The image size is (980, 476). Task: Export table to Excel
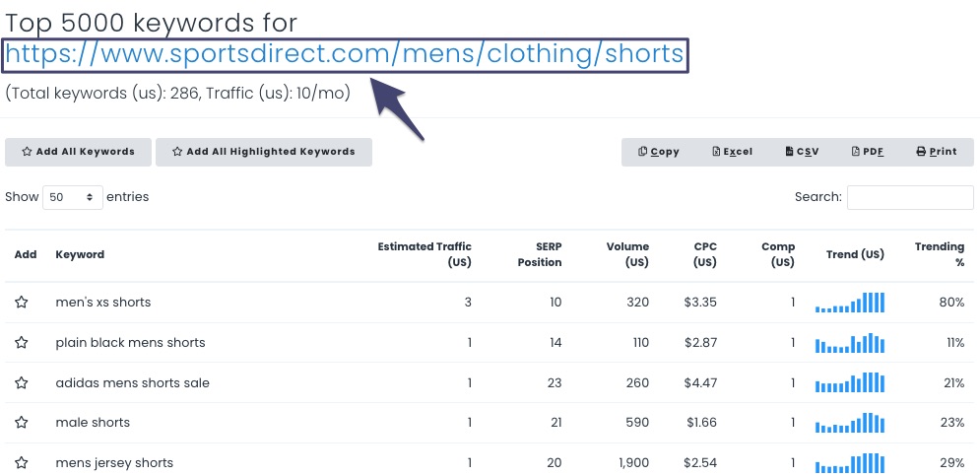(x=732, y=152)
